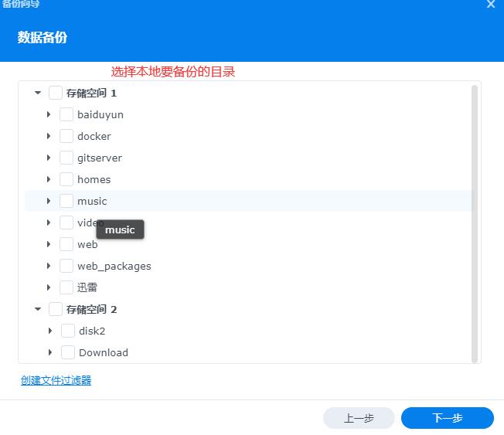Select the docker folder name
This screenshot has height=435, width=504.
94,136
